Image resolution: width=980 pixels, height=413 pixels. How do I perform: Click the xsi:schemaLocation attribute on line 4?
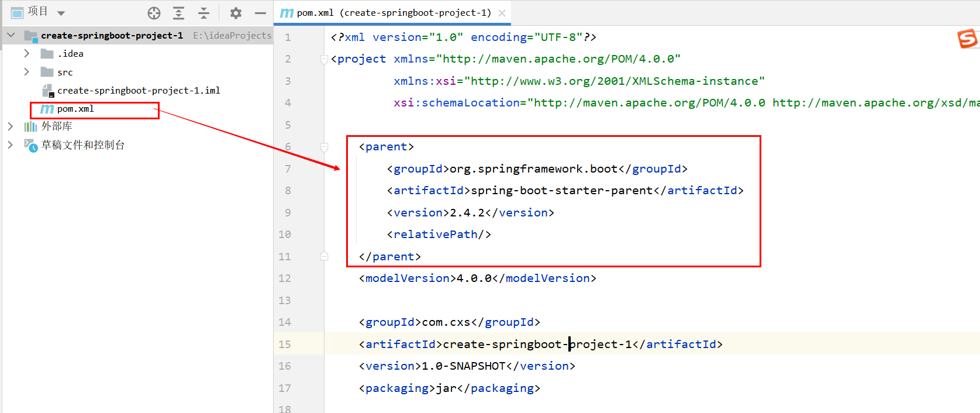tap(686, 103)
